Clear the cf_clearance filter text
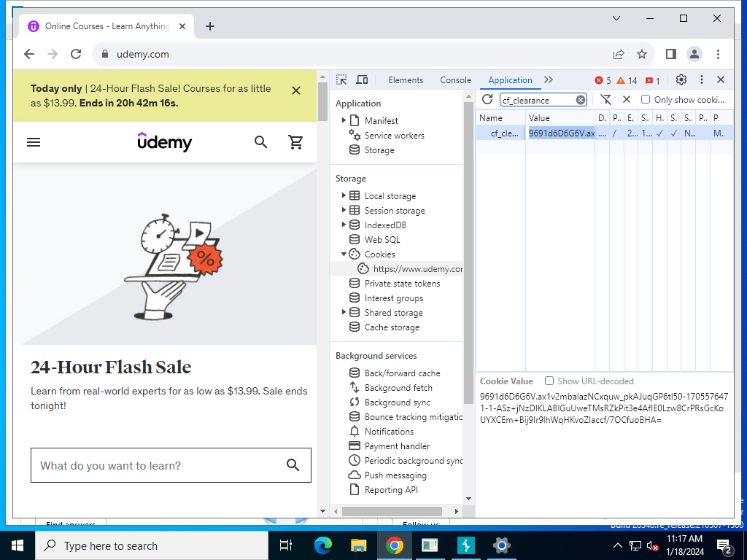747x560 pixels. pyautogui.click(x=580, y=100)
